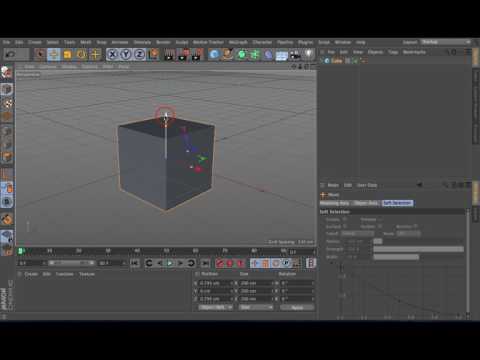Viewport: 480px width, 360px height.
Task: Open the array modeling objects icon
Action: pyautogui.click(x=255, y=54)
